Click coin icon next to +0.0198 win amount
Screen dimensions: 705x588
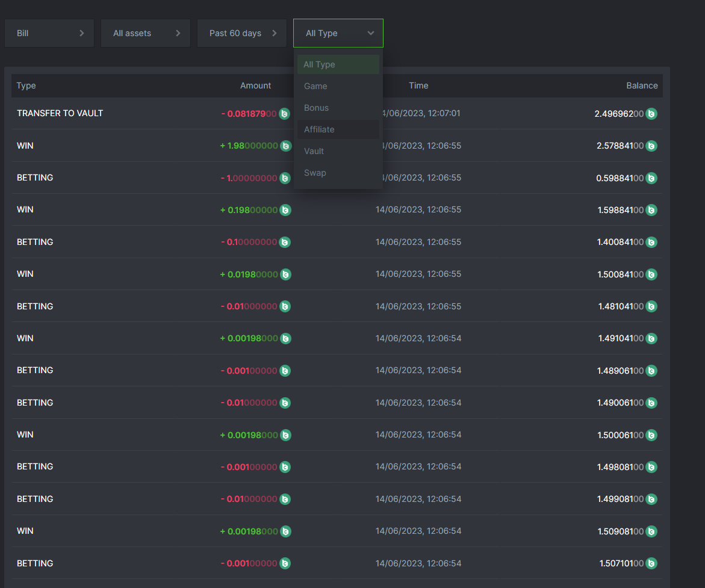(x=285, y=274)
